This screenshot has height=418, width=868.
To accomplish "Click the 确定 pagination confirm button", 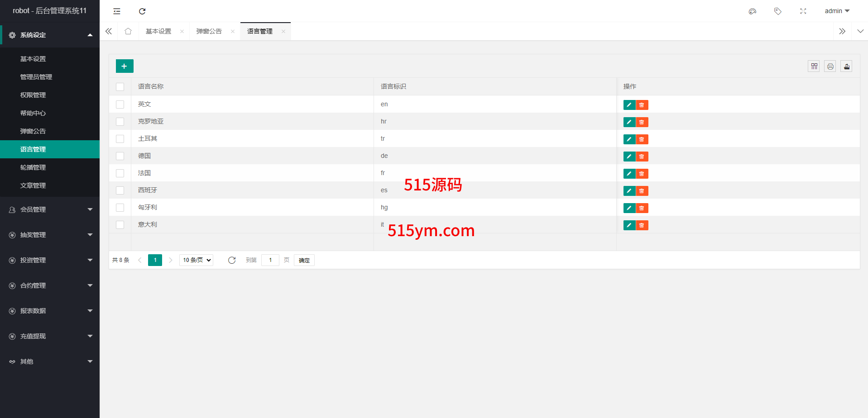I will point(304,260).
